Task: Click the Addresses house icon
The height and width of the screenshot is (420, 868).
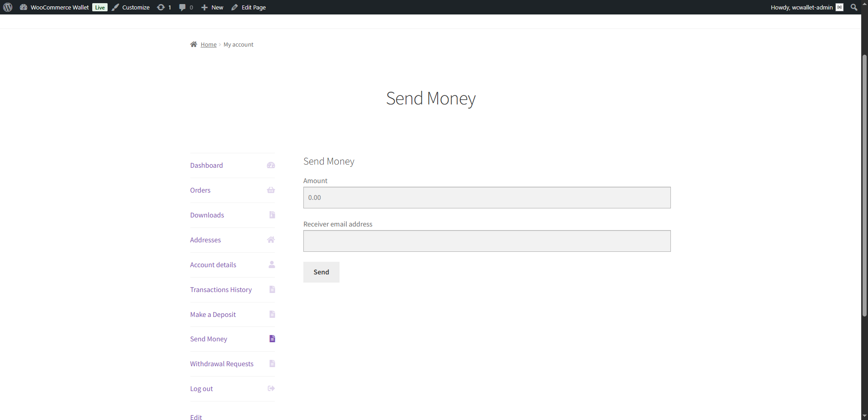Action: 271,240
